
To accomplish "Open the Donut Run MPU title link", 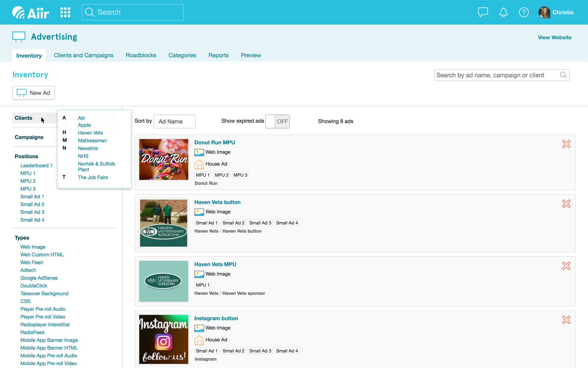I will coord(215,143).
